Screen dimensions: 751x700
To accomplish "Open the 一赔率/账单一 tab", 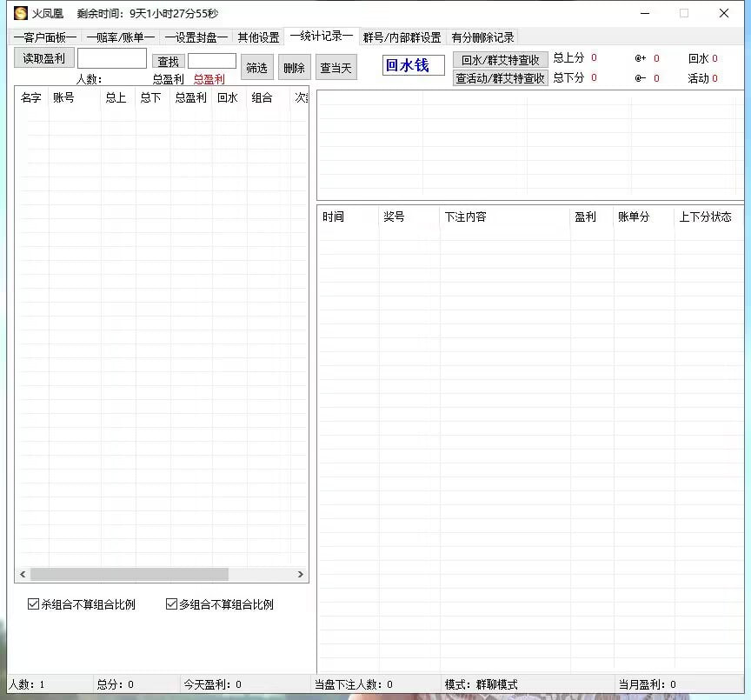I will 120,37.
